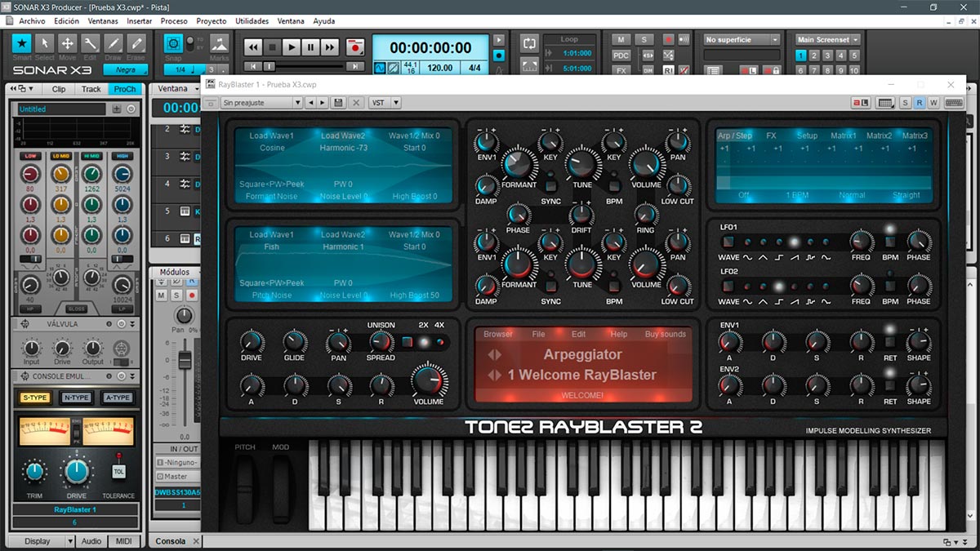Select the Select arrow tool

45,43
